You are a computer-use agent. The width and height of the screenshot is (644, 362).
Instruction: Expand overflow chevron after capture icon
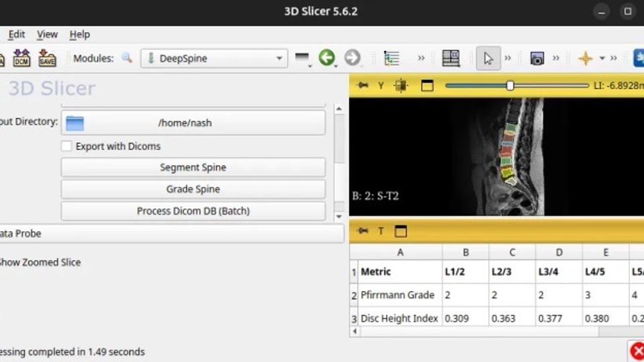pyautogui.click(x=555, y=58)
